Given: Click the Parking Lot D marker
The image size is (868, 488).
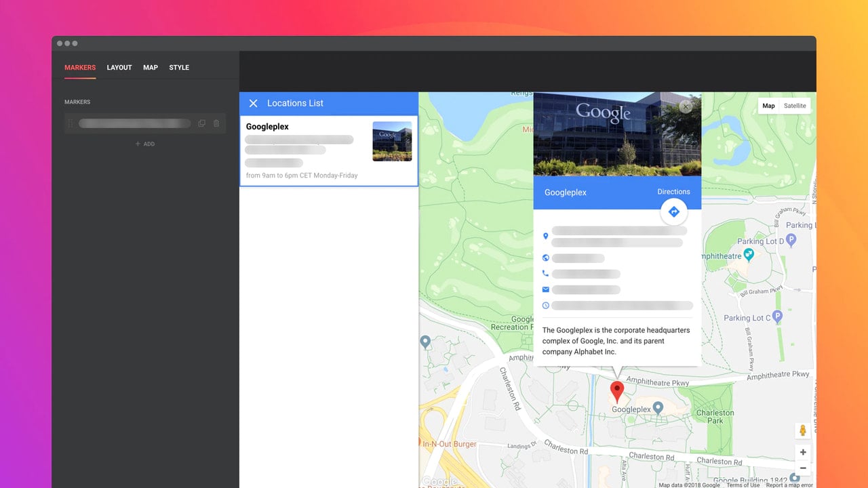Looking at the screenshot, I should pos(792,241).
